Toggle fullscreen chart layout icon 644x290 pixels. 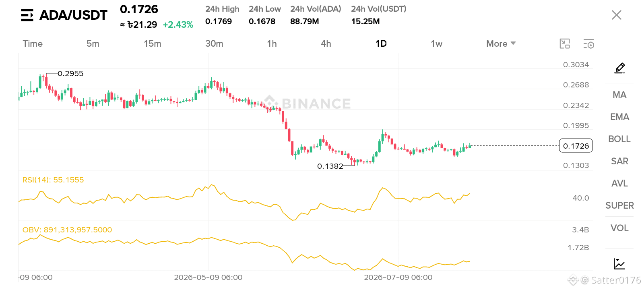point(565,43)
